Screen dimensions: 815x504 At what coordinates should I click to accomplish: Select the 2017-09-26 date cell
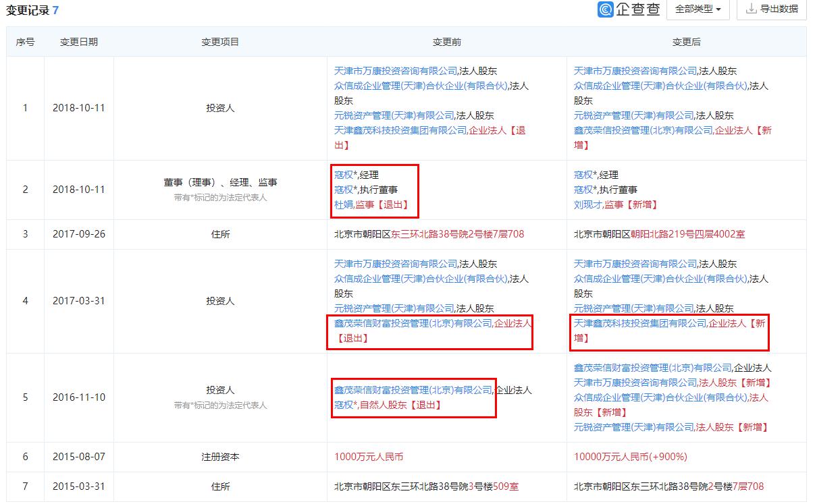coord(79,234)
